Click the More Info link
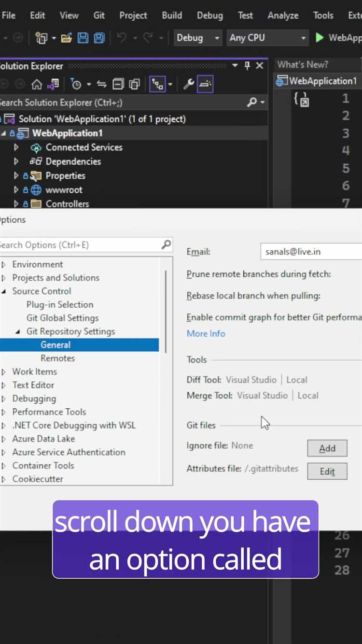The width and height of the screenshot is (362, 644). coord(206,333)
